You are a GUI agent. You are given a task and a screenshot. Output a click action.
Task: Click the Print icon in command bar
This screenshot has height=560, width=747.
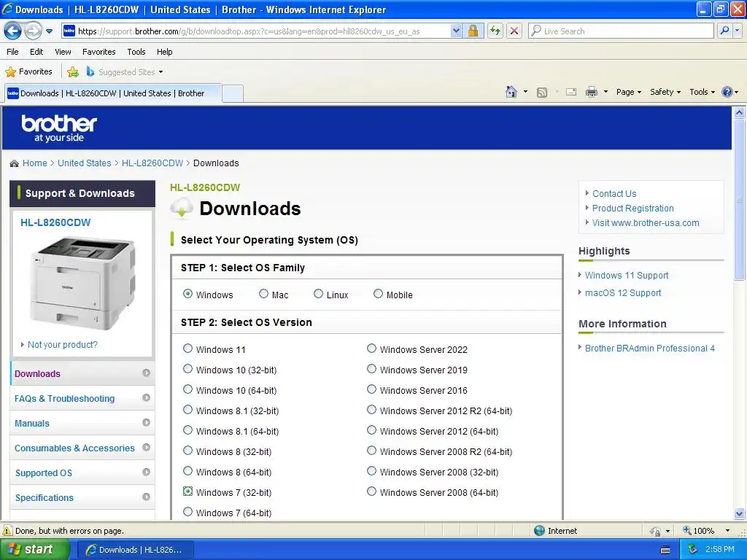pos(591,92)
